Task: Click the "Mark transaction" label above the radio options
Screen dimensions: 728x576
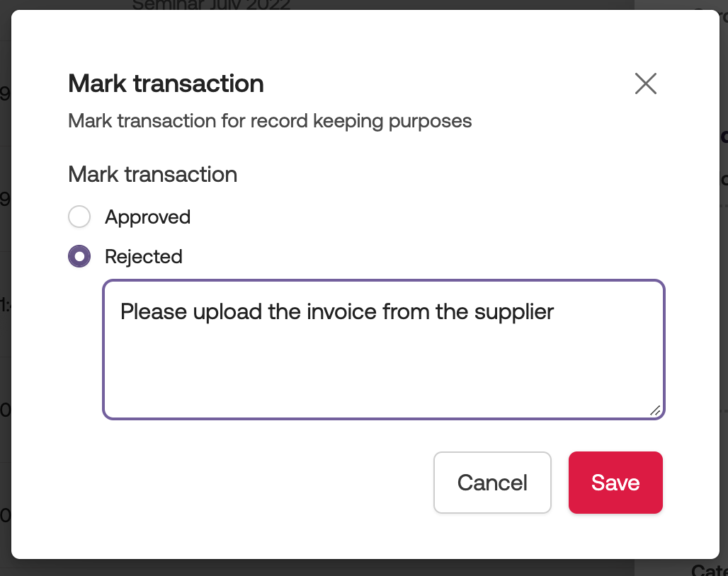Action: (x=152, y=174)
